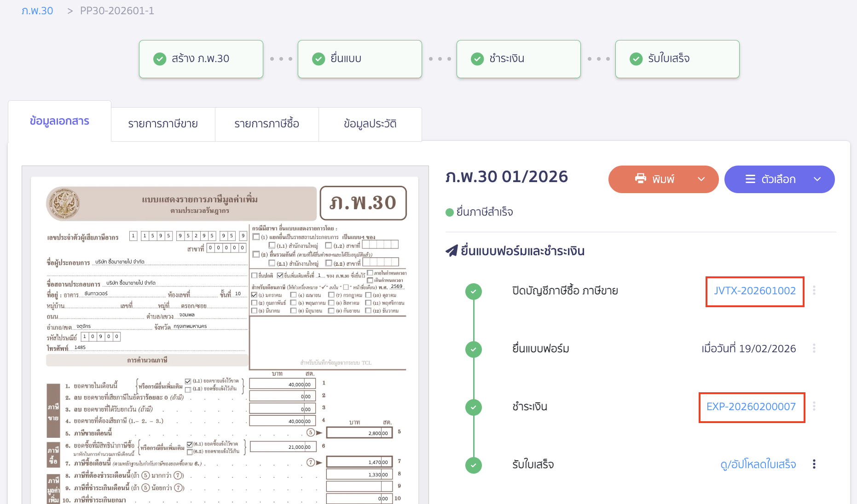857x504 pixels.
Task: Expand the ตัวเลือก button dropdown chevron
Action: 817,179
